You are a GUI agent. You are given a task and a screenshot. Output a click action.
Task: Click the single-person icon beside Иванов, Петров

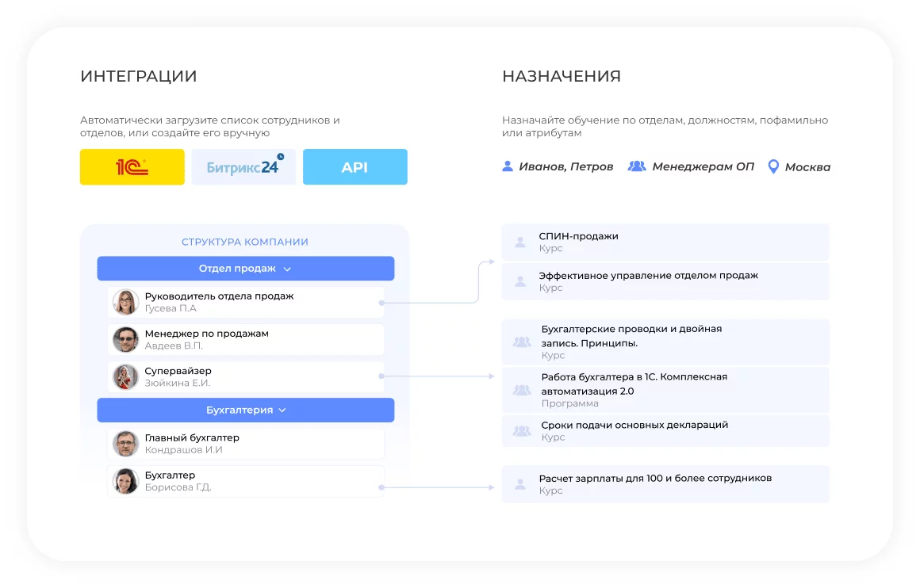(508, 167)
